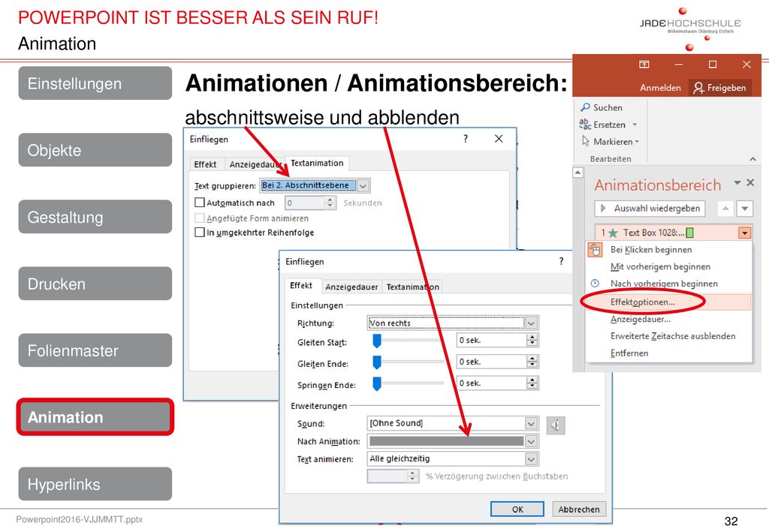Go to the Gestaltung section
The image size is (769, 532).
[95, 217]
